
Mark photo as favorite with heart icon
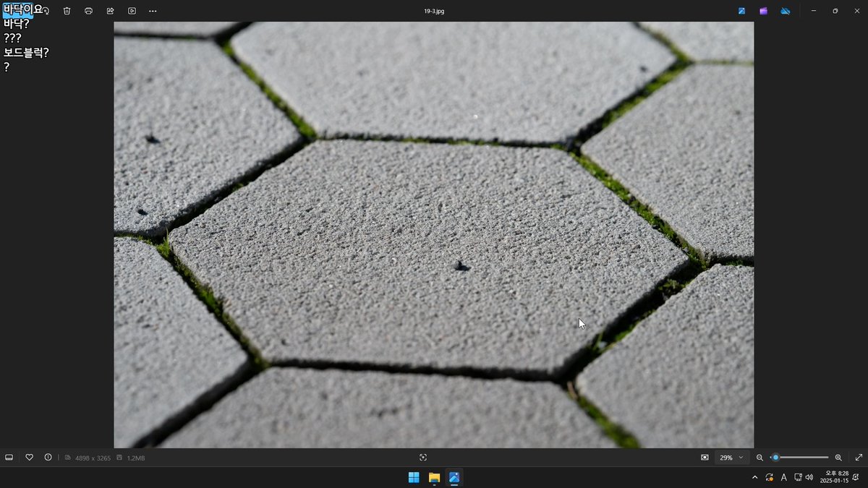pos(29,457)
